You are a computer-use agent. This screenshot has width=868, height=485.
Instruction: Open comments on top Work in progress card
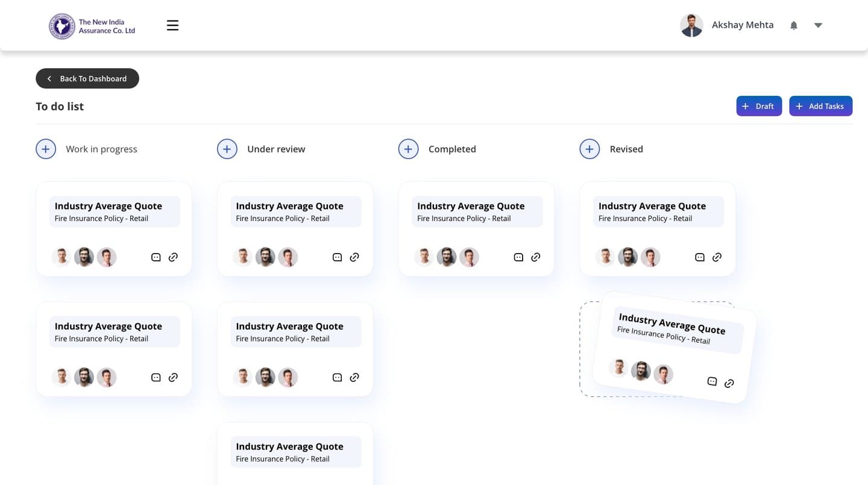[156, 257]
